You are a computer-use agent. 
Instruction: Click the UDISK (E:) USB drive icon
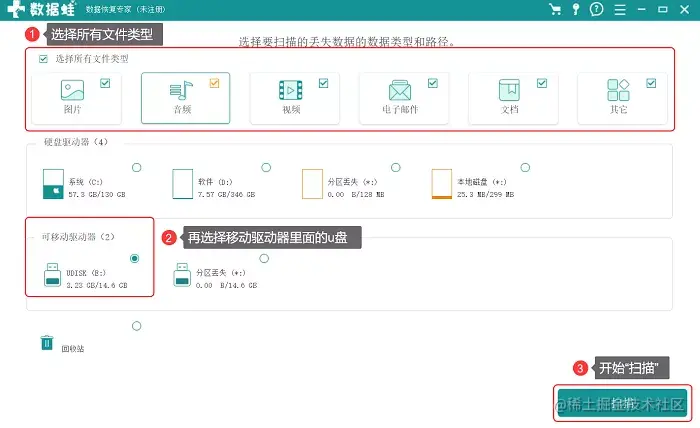click(x=53, y=275)
